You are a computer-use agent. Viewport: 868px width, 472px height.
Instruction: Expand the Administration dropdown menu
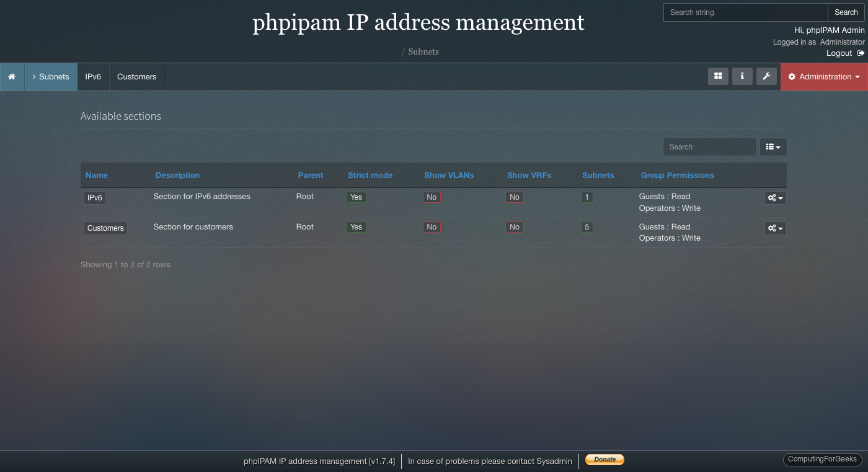(824, 76)
